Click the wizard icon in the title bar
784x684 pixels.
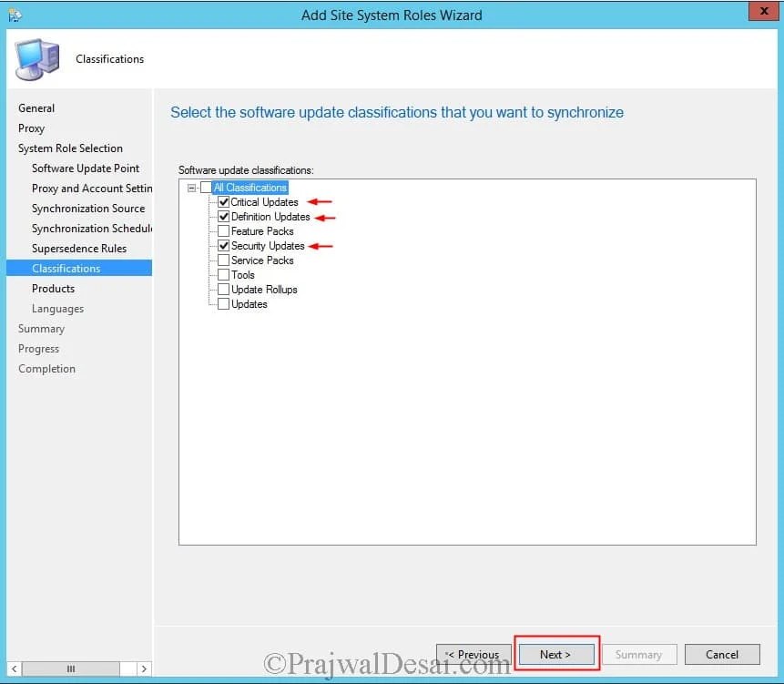click(13, 13)
